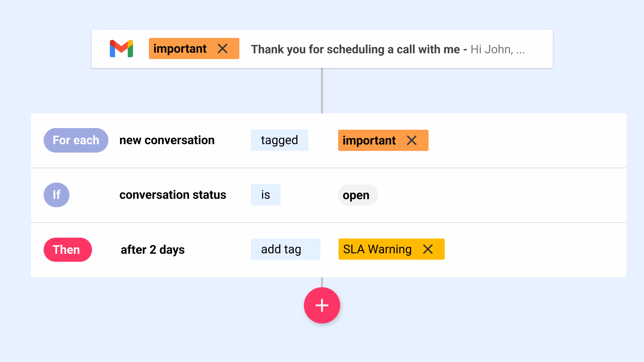The width and height of the screenshot is (644, 362).
Task: Open the add tag action dropdown
Action: [x=285, y=249]
